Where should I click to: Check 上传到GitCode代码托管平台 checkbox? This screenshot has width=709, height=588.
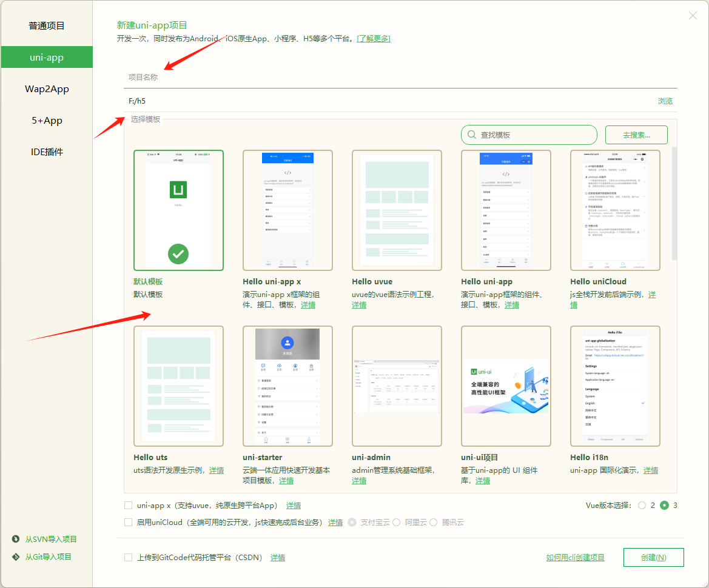click(x=129, y=557)
